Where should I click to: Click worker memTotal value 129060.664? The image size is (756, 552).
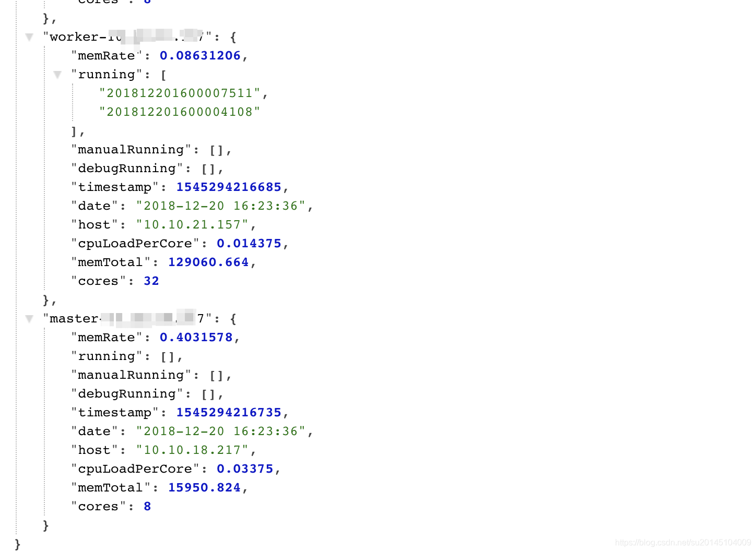208,262
